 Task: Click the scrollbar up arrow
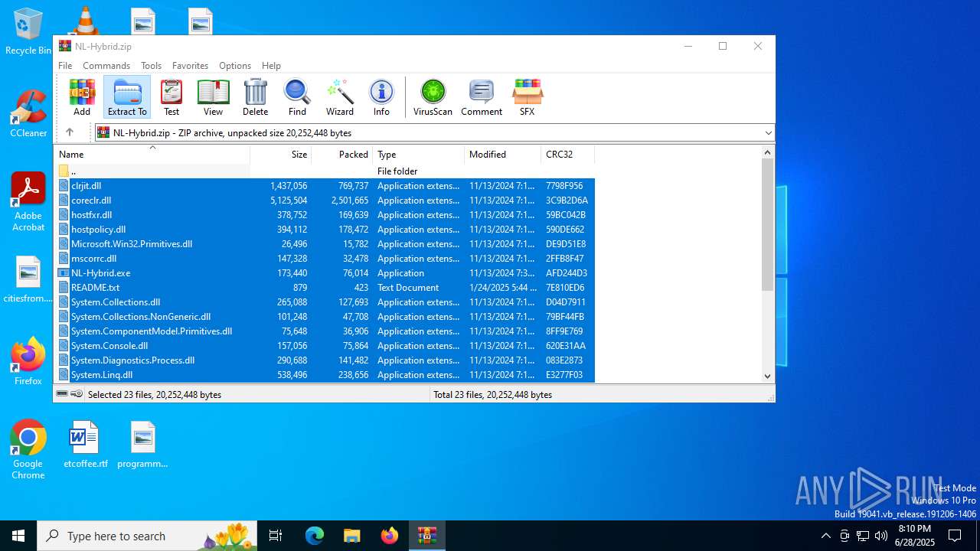768,152
